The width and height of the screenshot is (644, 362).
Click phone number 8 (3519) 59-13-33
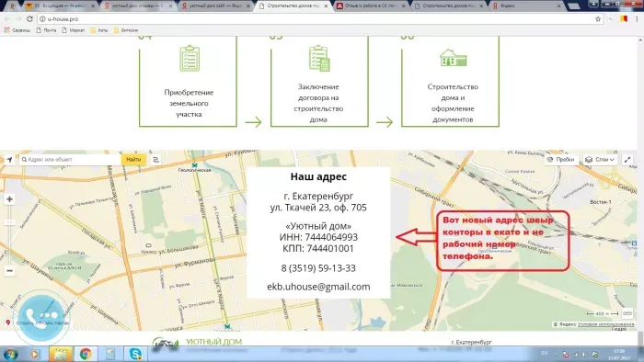[318, 268]
